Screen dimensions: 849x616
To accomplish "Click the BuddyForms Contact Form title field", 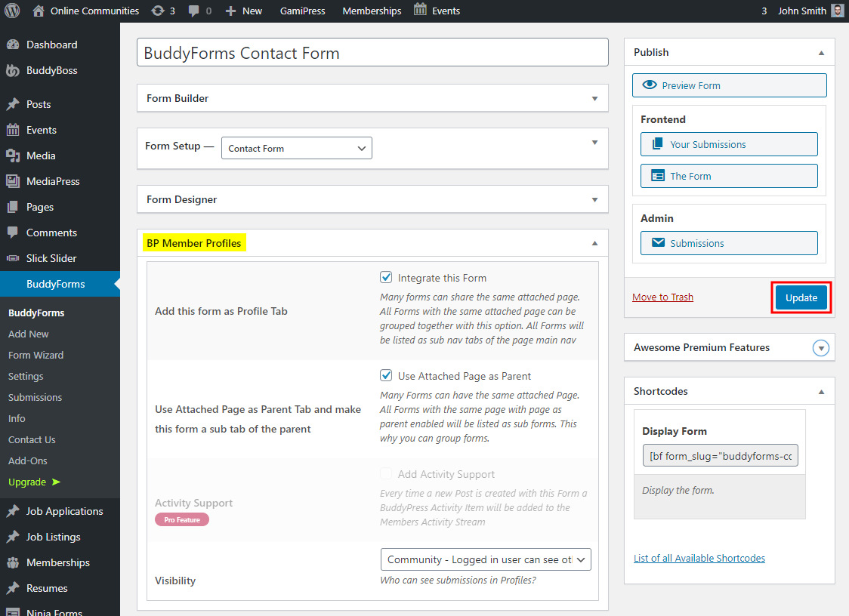I will (372, 52).
